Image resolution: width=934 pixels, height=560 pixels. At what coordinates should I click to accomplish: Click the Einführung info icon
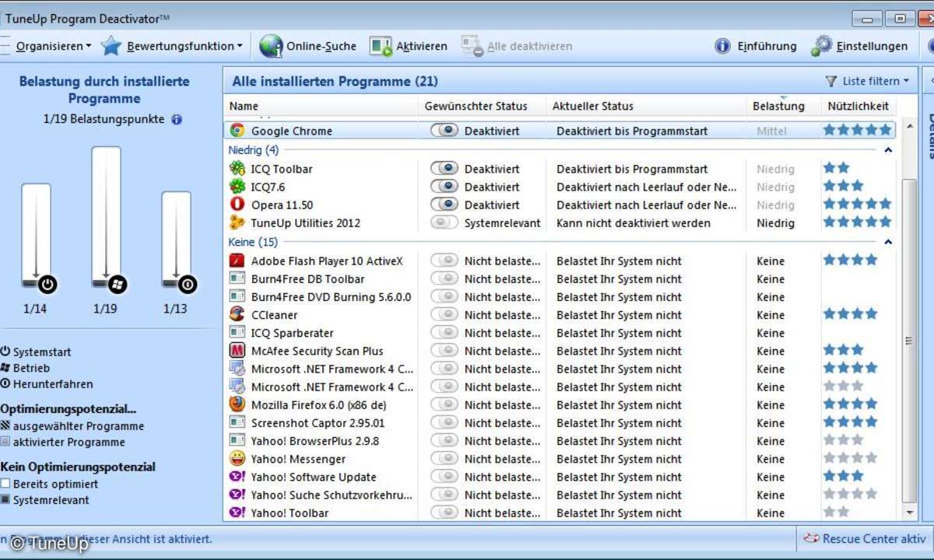tap(722, 46)
